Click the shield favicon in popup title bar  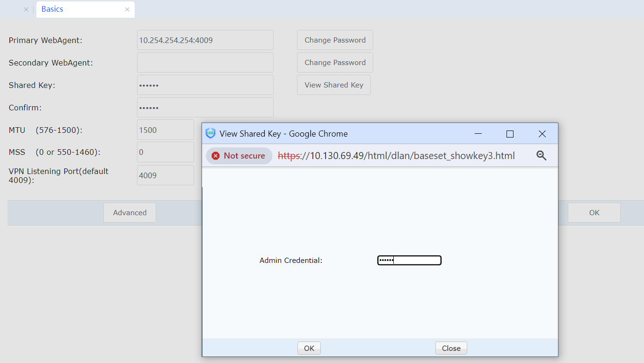point(210,133)
